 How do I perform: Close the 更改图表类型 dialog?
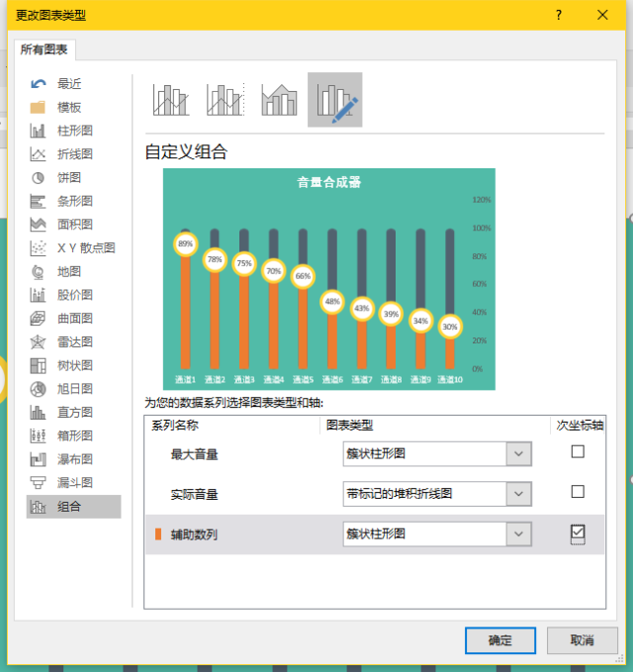tap(602, 16)
